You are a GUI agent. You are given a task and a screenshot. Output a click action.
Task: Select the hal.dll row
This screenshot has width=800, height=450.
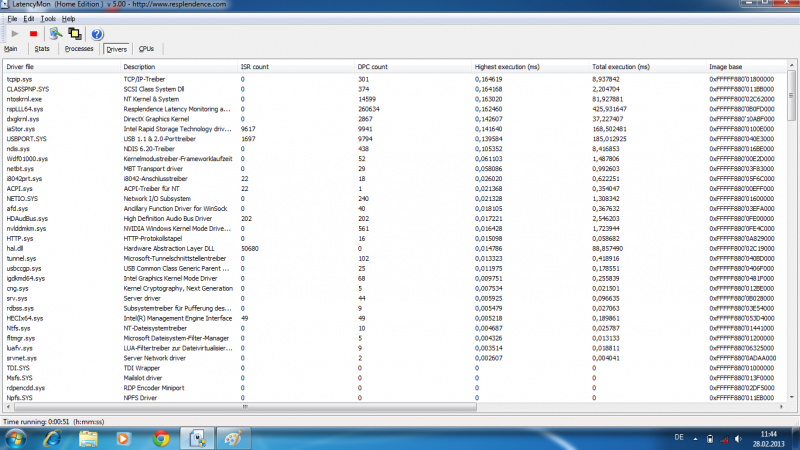(395, 248)
